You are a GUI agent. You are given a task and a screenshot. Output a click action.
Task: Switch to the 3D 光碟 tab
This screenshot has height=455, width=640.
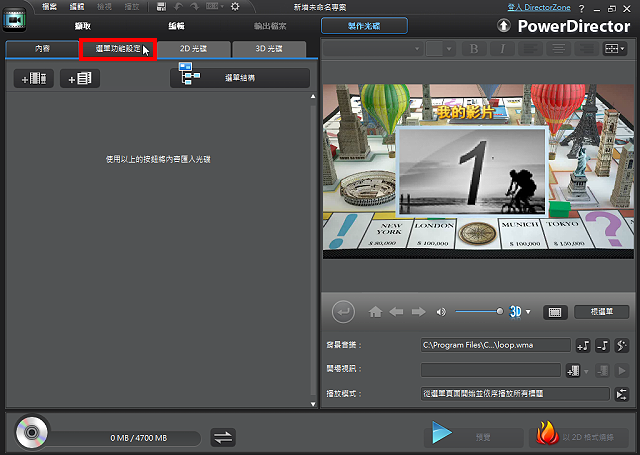[269, 49]
